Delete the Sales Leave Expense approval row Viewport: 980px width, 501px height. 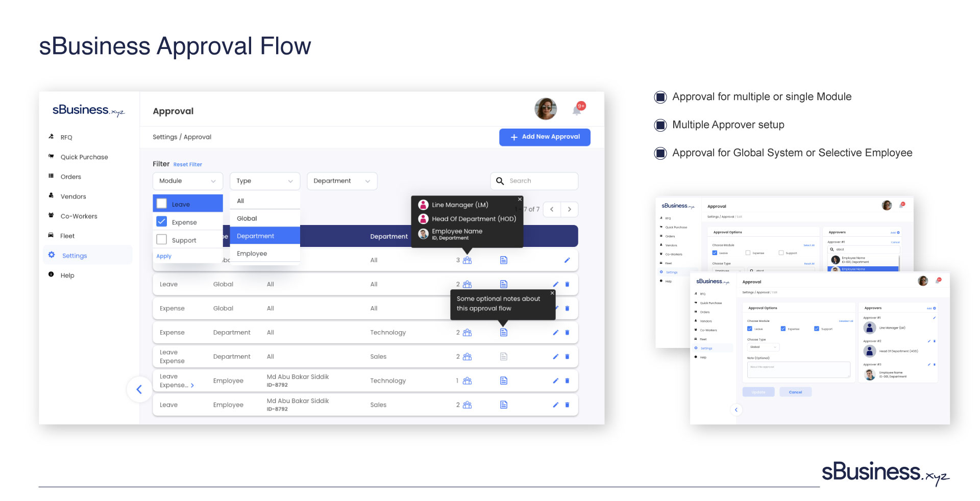pyautogui.click(x=567, y=357)
